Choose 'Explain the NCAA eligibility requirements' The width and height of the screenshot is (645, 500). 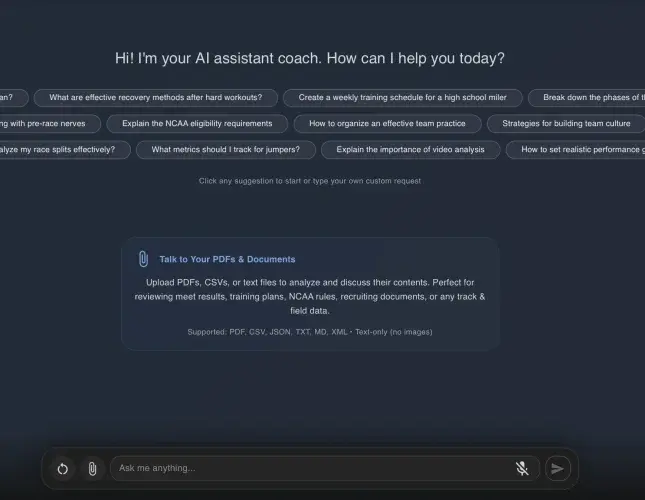pos(197,124)
